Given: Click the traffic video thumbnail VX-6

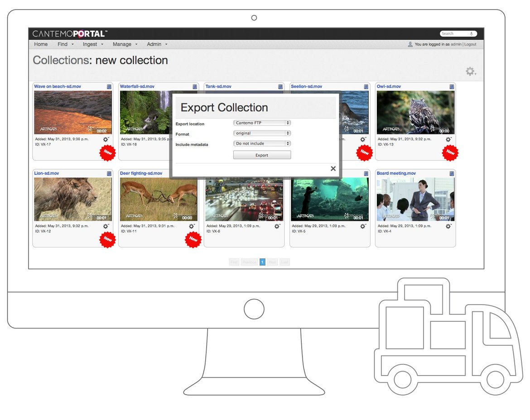Looking at the screenshot, I should [244, 200].
